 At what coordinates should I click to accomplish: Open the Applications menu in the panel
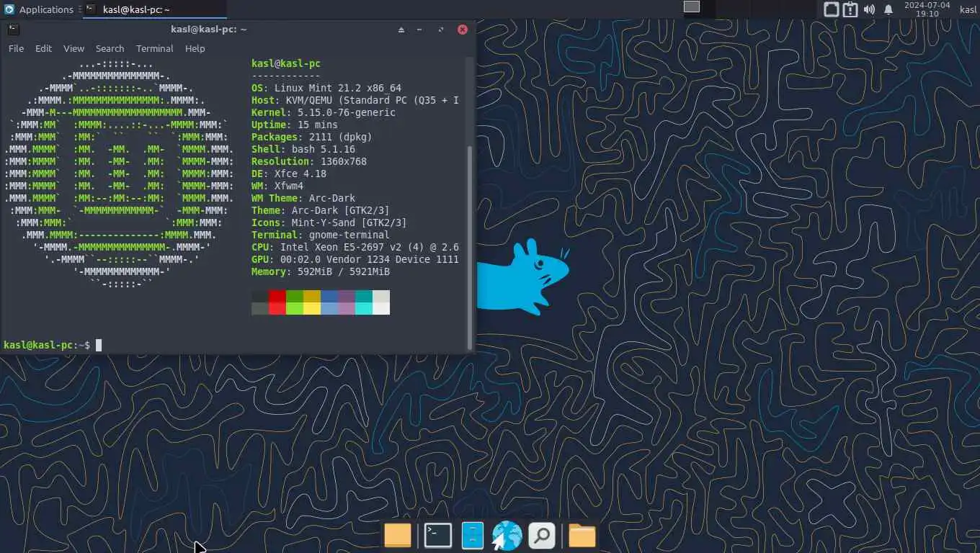pos(39,9)
